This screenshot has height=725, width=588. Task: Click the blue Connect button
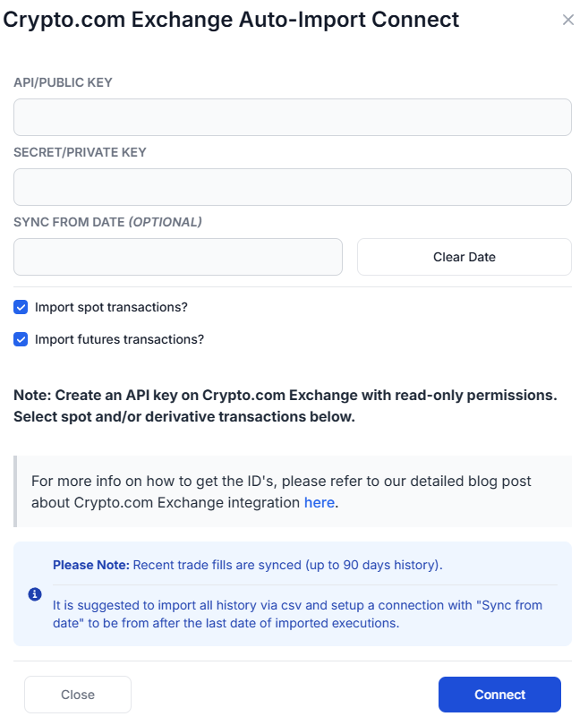[499, 695]
